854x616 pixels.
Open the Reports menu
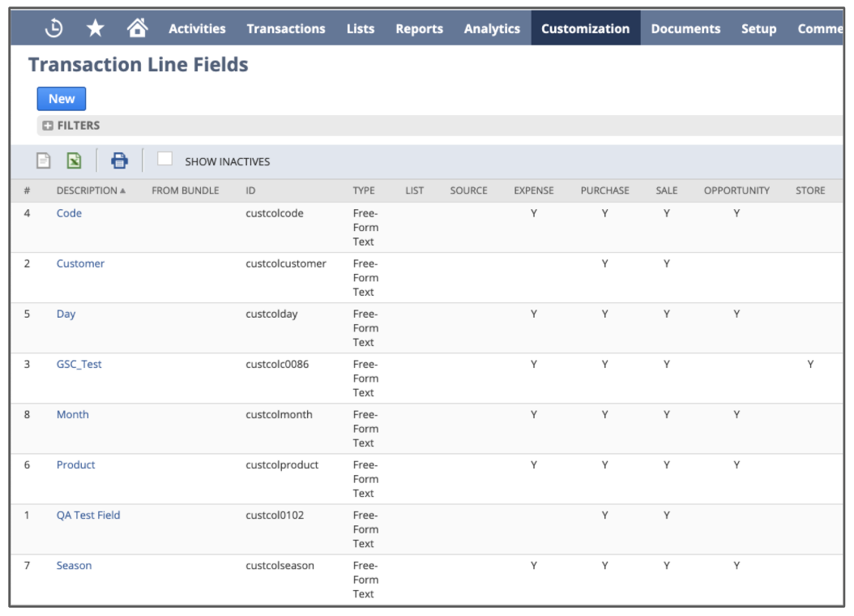point(419,28)
